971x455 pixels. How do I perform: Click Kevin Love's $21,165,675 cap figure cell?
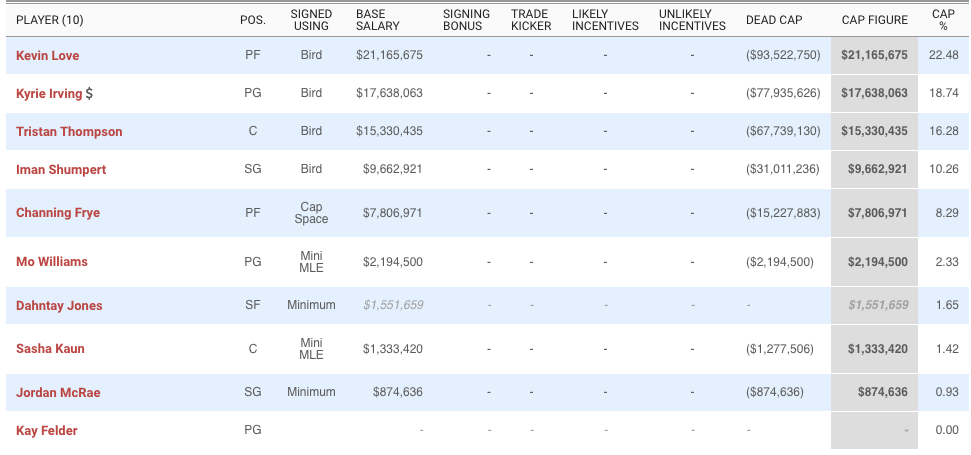(873, 56)
